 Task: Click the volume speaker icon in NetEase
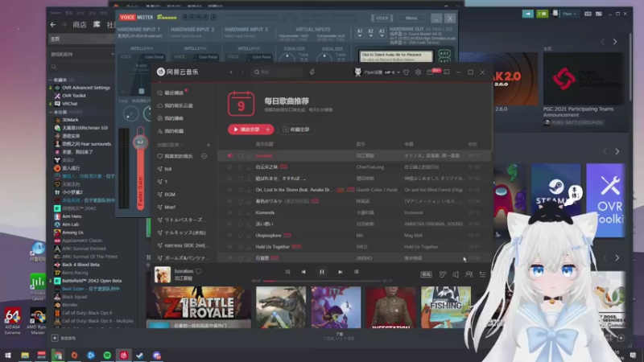click(x=456, y=274)
